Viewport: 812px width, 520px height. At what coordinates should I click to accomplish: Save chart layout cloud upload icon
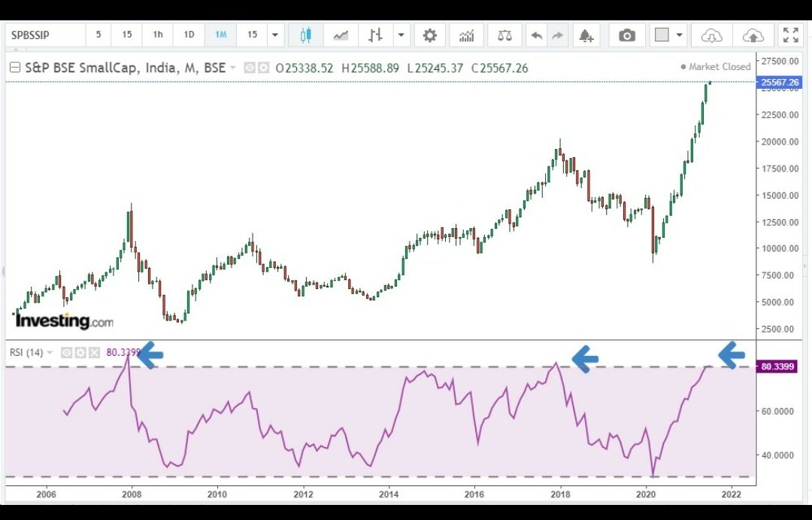point(753,35)
